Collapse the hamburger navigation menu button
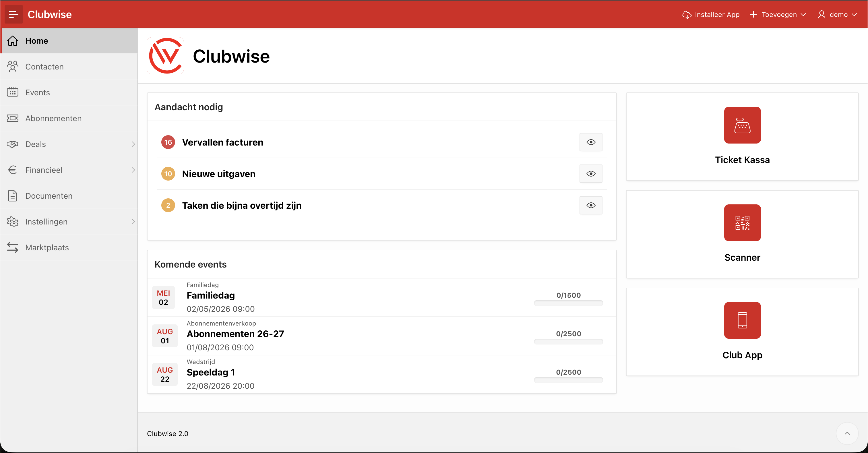Screen dimensions: 868x453 13,14
